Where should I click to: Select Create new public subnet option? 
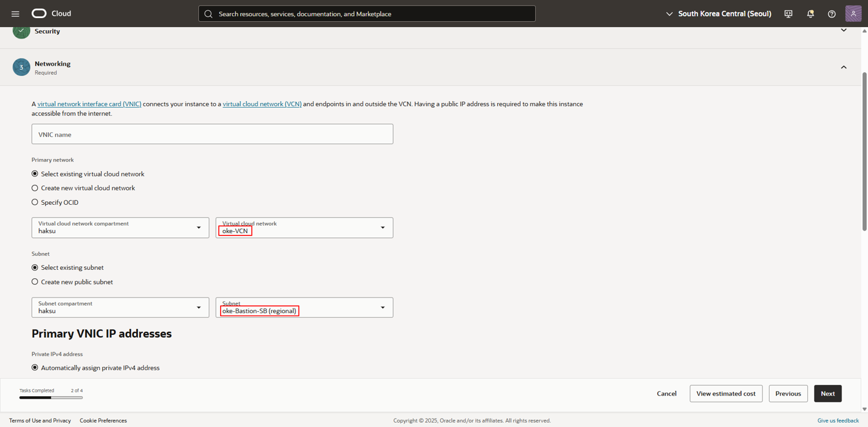[35, 282]
